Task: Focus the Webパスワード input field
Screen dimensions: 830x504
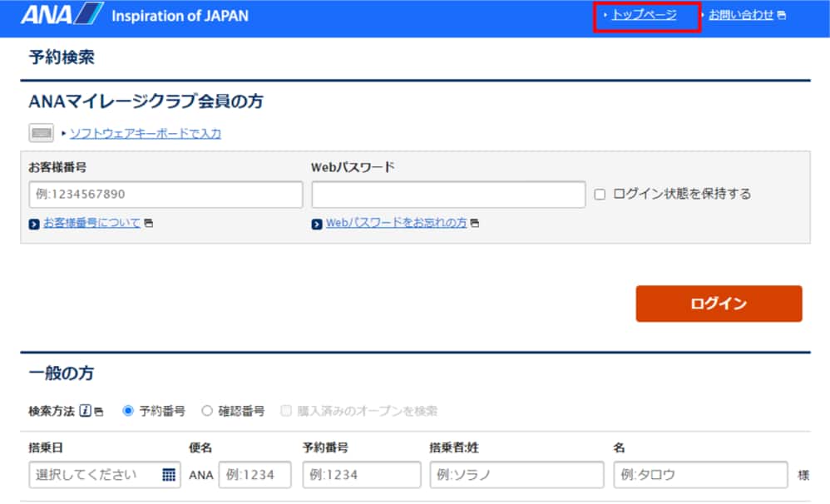Action: click(448, 195)
